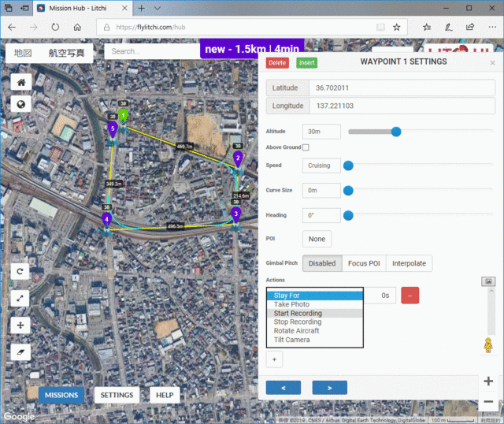Click the action 0s duration field
Screen dimensions: 504x424
click(x=380, y=296)
